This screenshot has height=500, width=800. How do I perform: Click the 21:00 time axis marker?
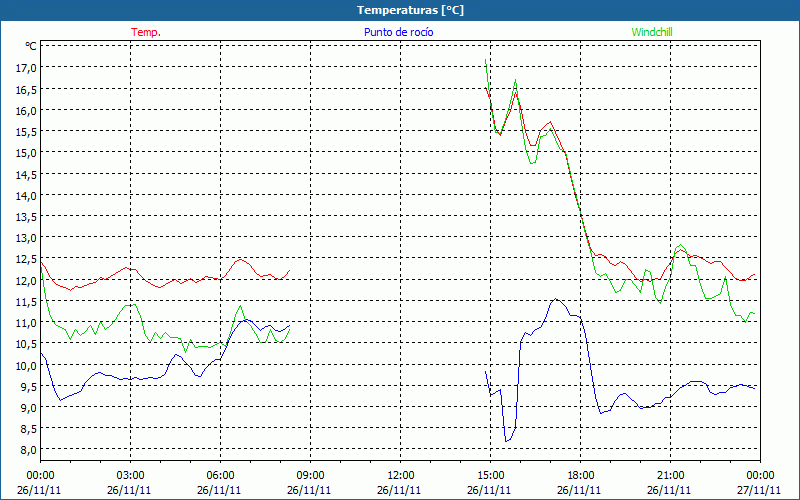click(x=670, y=475)
